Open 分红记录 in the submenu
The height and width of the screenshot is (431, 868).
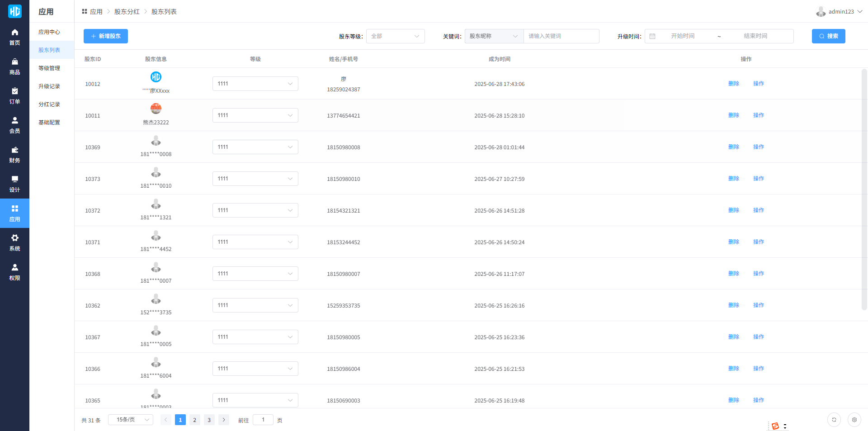(49, 104)
